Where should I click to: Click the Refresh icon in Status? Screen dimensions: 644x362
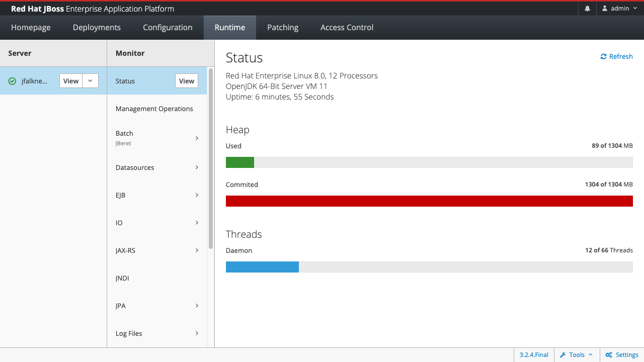(604, 57)
